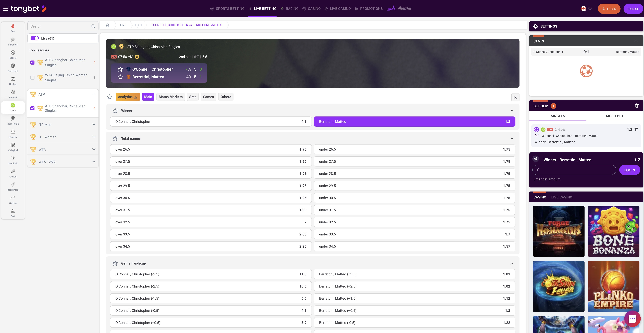Expand the ITF Women group
Viewport: 644px width, 333px height.
tap(94, 137)
